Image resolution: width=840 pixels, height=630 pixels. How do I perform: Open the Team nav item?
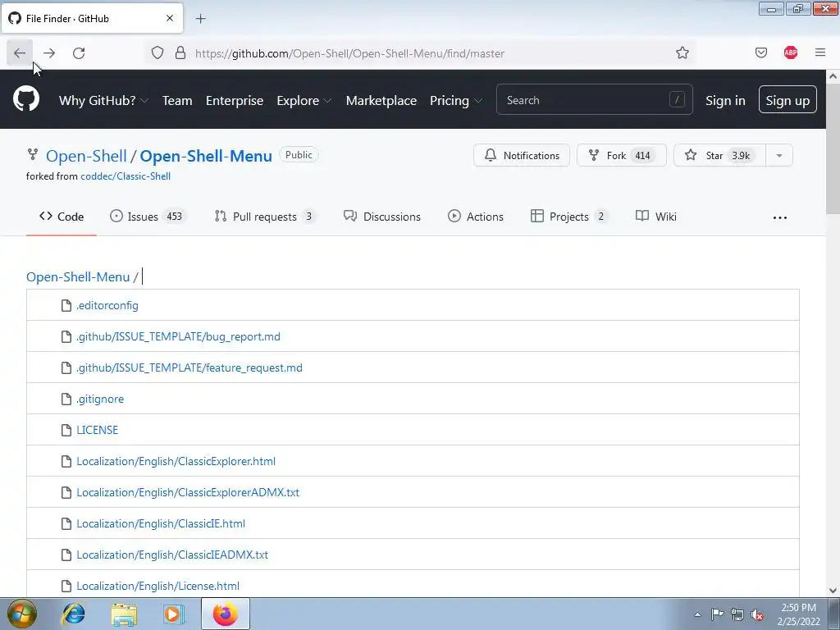point(177,100)
